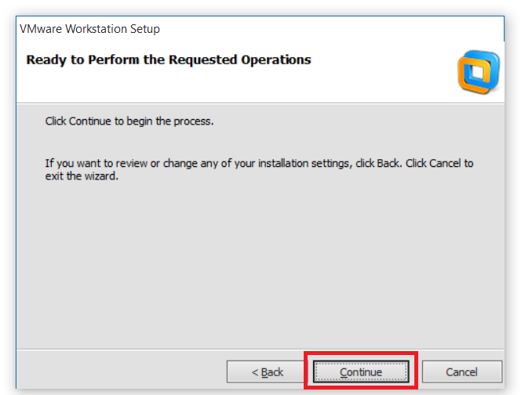Click the word 'Setup' in the title
Screen dimensions: 532x395
click(145, 29)
